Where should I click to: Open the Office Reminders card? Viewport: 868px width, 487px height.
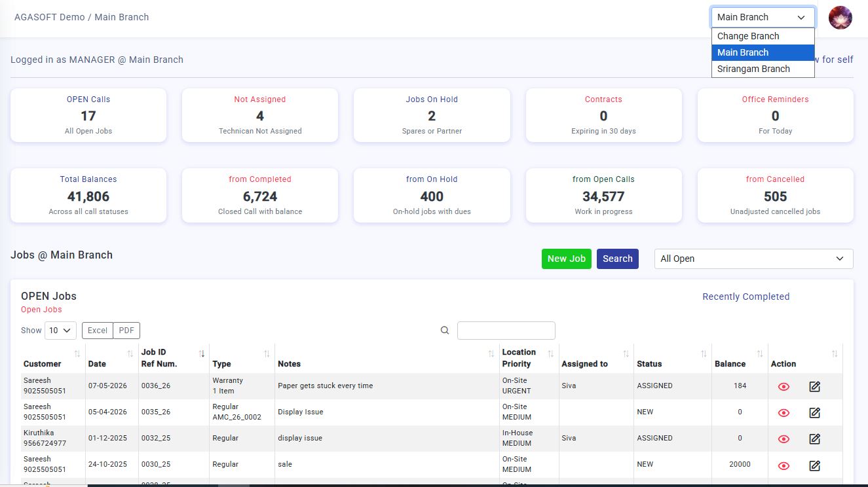[x=775, y=115]
